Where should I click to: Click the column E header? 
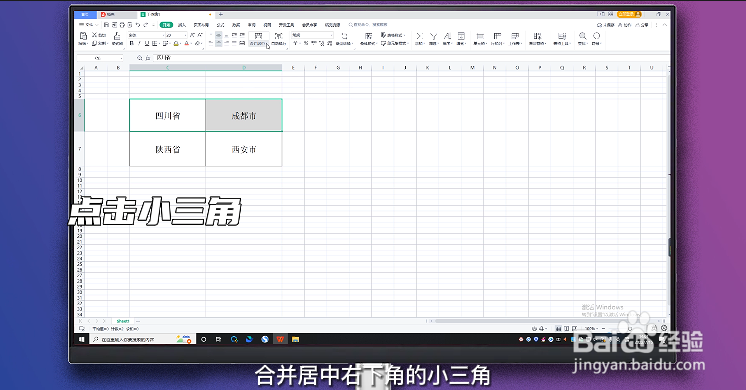293,68
